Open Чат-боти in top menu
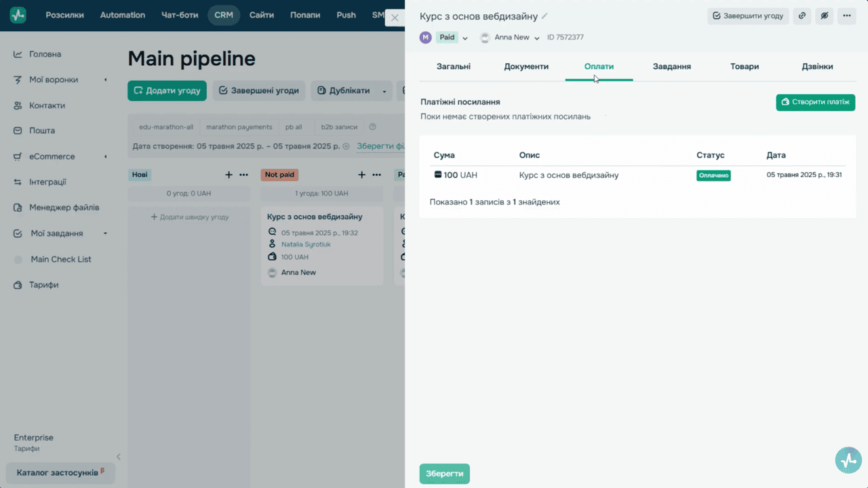The height and width of the screenshot is (488, 868). 180,15
